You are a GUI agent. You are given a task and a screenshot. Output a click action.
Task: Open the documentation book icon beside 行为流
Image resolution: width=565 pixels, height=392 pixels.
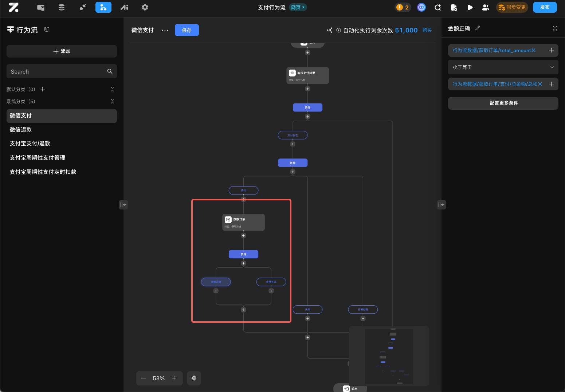47,30
